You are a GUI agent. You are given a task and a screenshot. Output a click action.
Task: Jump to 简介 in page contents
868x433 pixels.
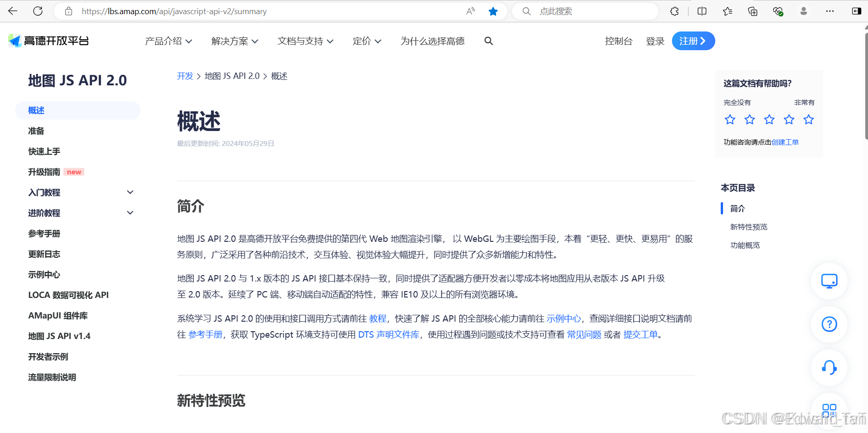pos(737,209)
